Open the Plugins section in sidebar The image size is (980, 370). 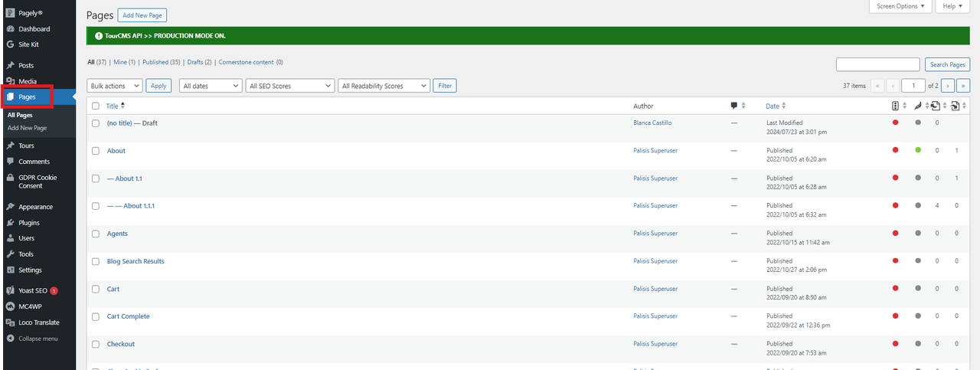tap(29, 223)
